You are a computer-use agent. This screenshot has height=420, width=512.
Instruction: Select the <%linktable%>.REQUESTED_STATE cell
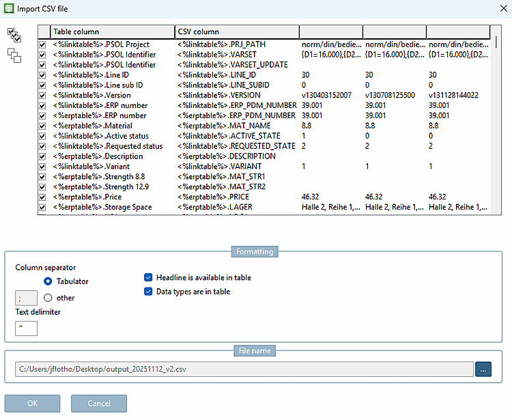tap(236, 146)
